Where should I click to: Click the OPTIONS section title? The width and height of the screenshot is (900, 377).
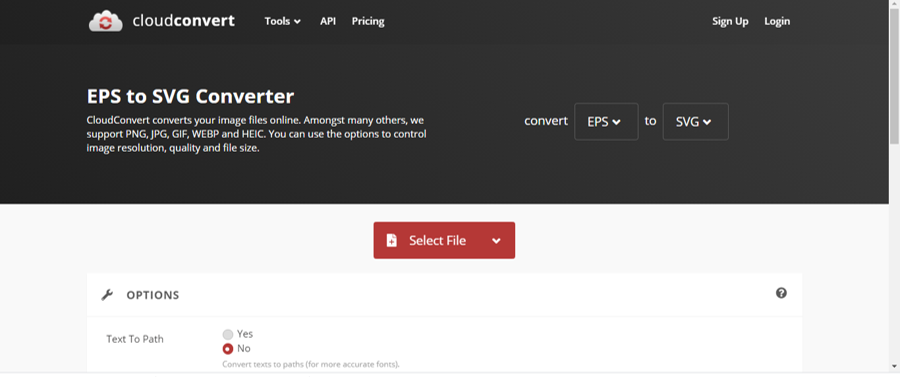click(x=153, y=296)
